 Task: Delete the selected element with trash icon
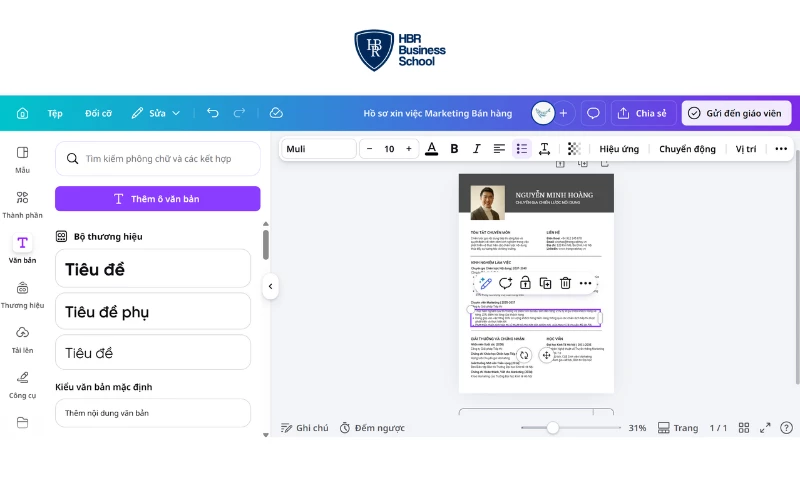pos(565,283)
